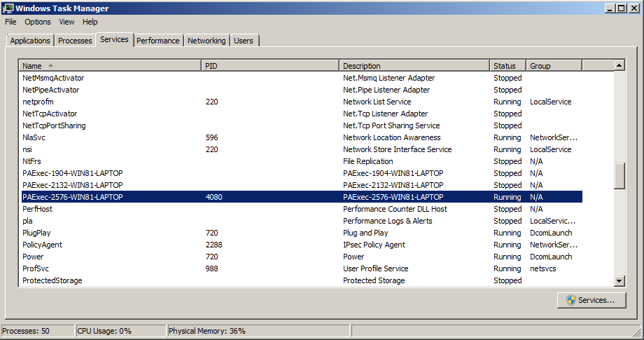Click the Protected Storage description
The width and height of the screenshot is (644, 340).
pyautogui.click(x=374, y=281)
